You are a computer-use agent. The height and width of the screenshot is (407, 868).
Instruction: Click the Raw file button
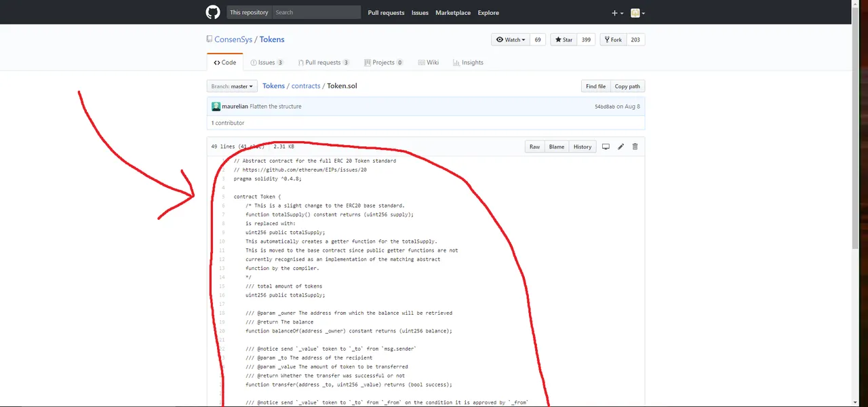pos(534,147)
